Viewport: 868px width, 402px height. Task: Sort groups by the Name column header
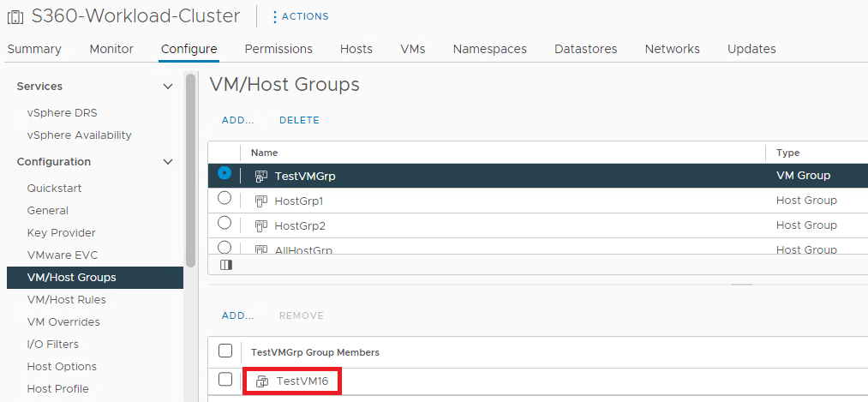[264, 153]
